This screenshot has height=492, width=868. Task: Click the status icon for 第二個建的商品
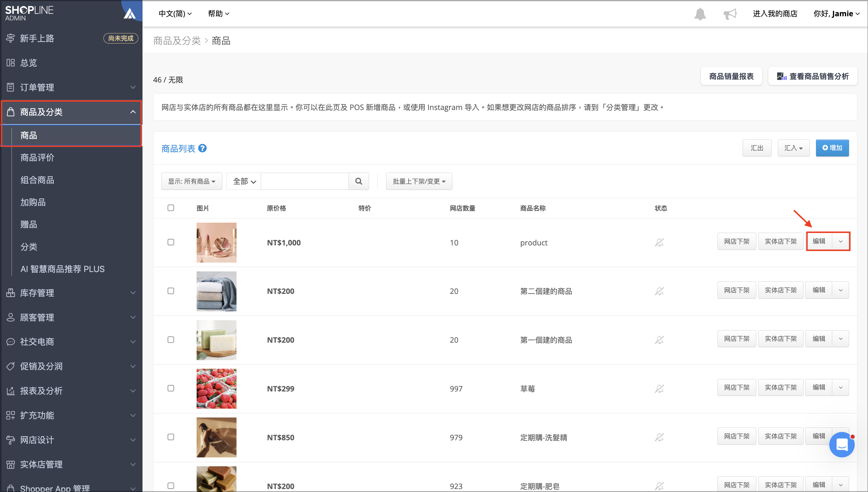pyautogui.click(x=659, y=291)
